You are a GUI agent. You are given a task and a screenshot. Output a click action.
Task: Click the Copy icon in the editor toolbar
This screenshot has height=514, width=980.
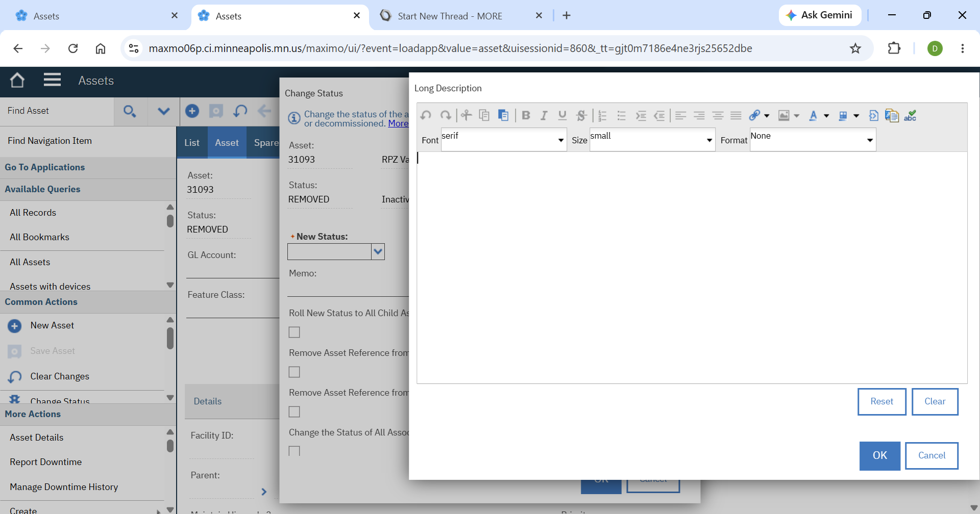pyautogui.click(x=484, y=116)
